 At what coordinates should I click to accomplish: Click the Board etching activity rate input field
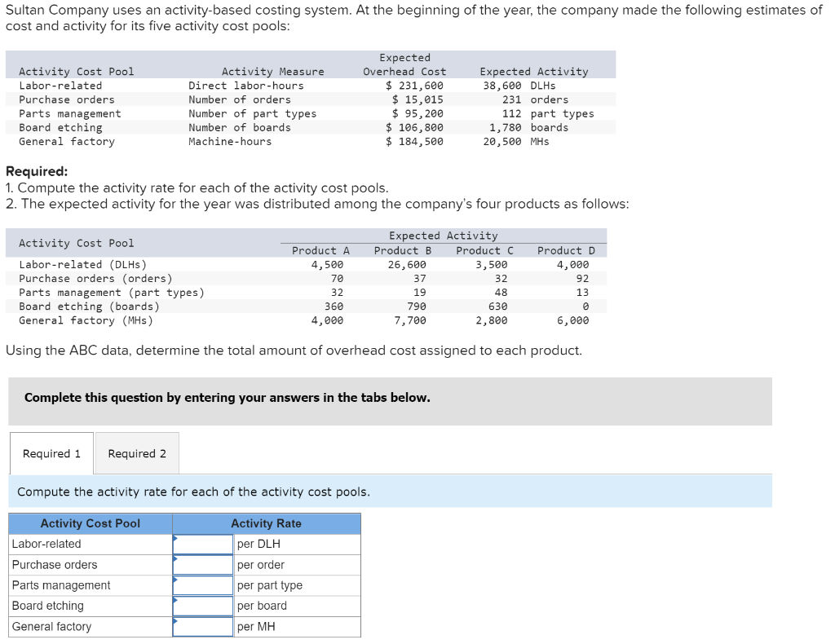point(202,606)
